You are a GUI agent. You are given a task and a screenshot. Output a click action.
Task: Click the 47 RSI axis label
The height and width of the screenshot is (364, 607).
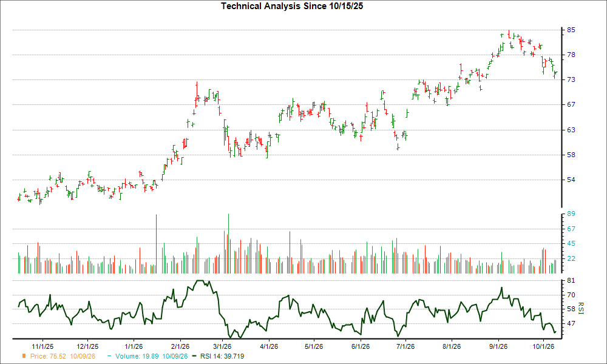coord(571,323)
